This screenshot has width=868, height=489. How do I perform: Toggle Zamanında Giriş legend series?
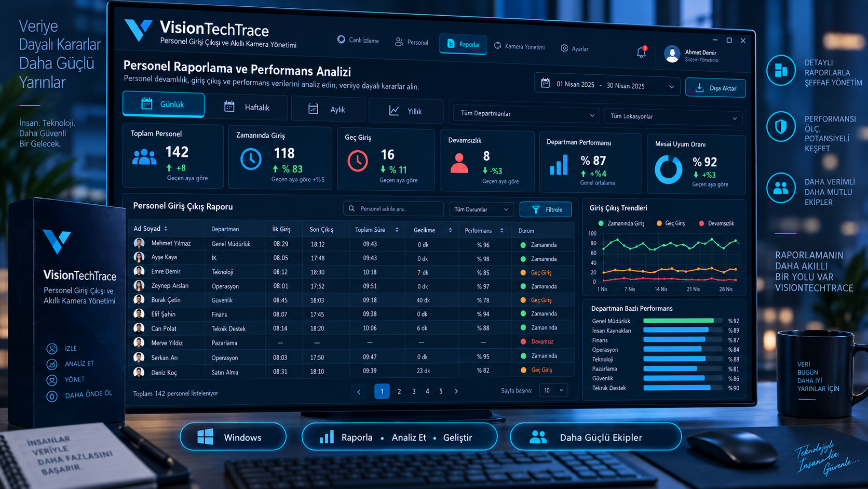[x=621, y=223]
